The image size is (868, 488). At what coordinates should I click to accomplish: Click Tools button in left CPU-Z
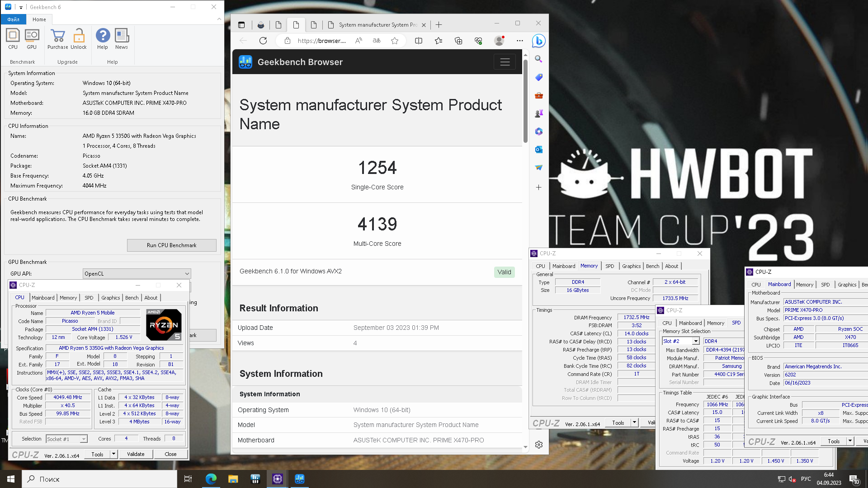[x=97, y=454]
